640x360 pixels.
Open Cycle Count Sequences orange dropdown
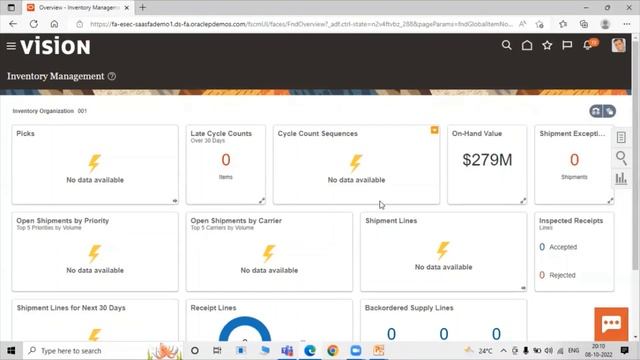[435, 130]
